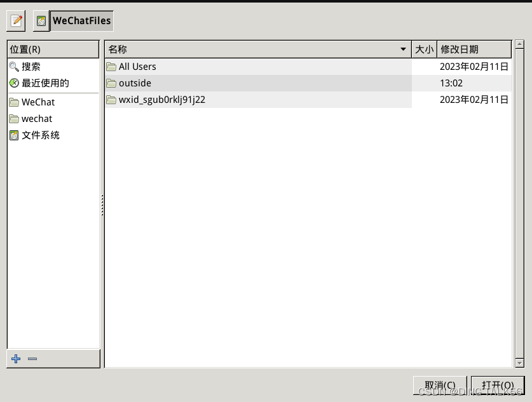Cancel the dialog with 取消(C)
Viewport: 532px width, 402px height.
point(440,385)
